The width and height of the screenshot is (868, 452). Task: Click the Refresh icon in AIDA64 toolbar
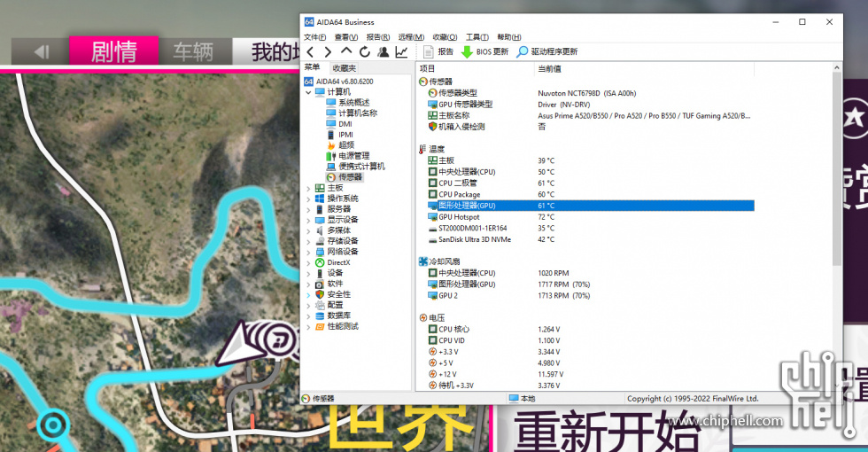point(364,52)
